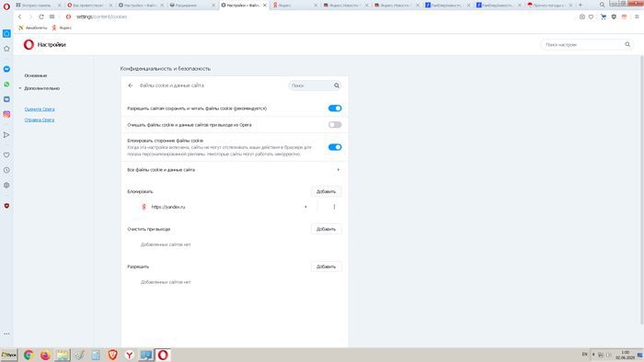Enable clear cookies on Opera exit switch
Screen dimensions: 644x362
pyautogui.click(x=335, y=125)
